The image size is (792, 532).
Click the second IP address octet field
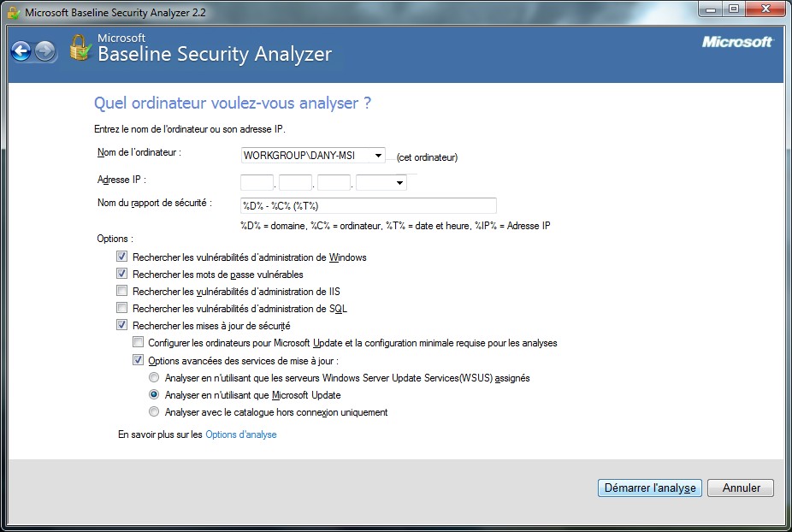pos(295,182)
